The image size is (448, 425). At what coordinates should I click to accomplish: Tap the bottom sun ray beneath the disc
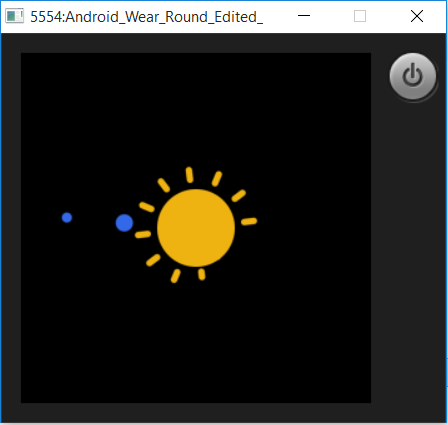[202, 274]
